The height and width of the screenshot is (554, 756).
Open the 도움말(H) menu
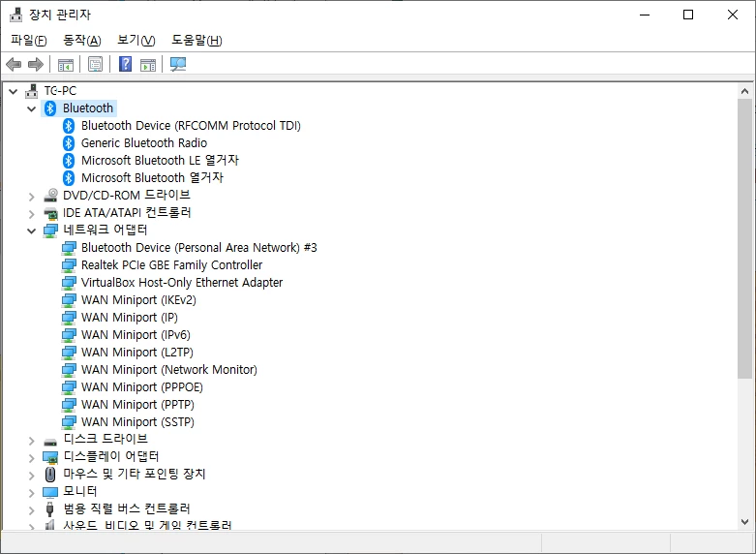[x=197, y=40]
